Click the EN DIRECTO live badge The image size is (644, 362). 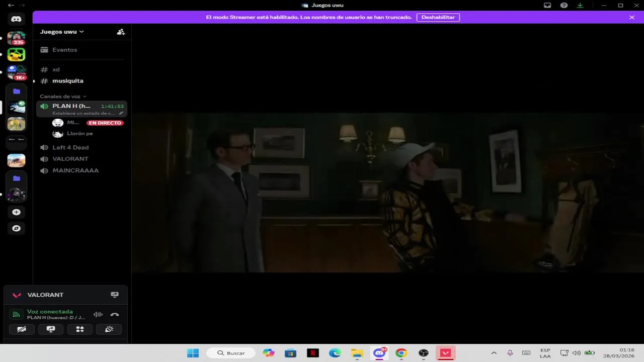pyautogui.click(x=105, y=123)
